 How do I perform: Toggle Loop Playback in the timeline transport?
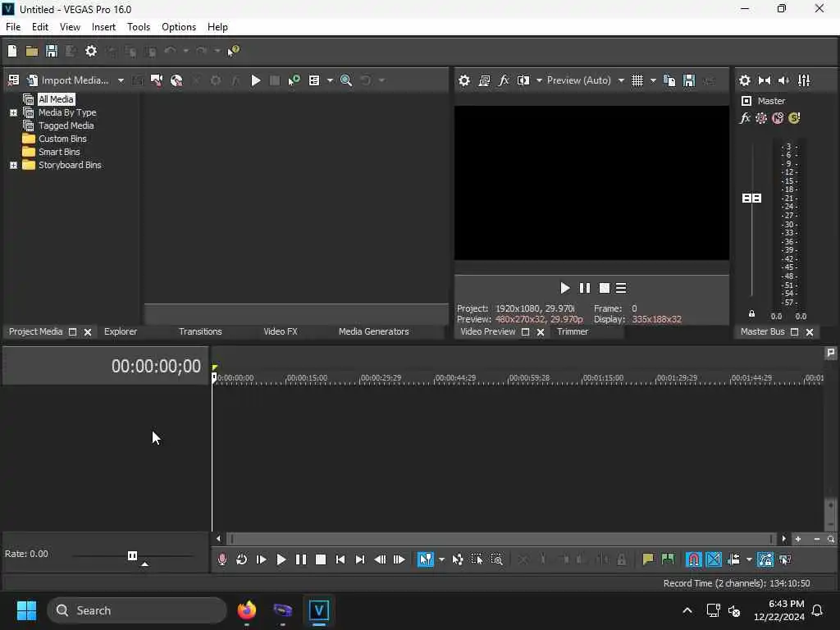242,559
